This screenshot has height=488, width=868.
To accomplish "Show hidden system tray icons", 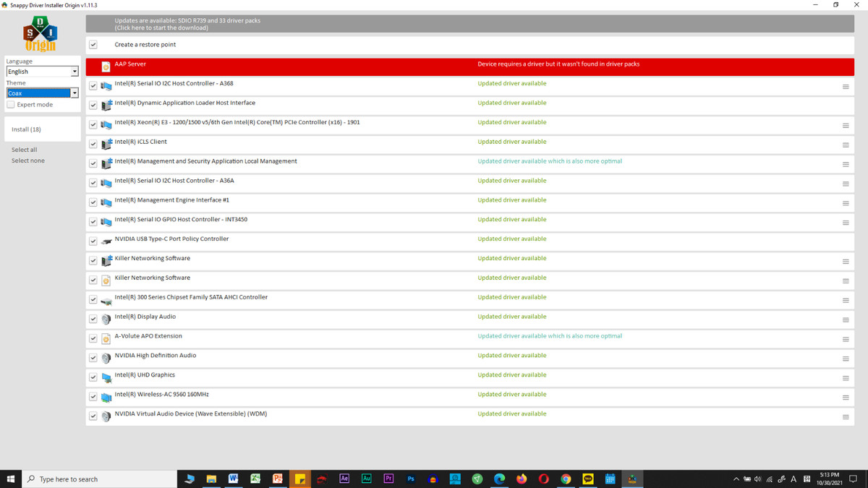I will (x=736, y=479).
